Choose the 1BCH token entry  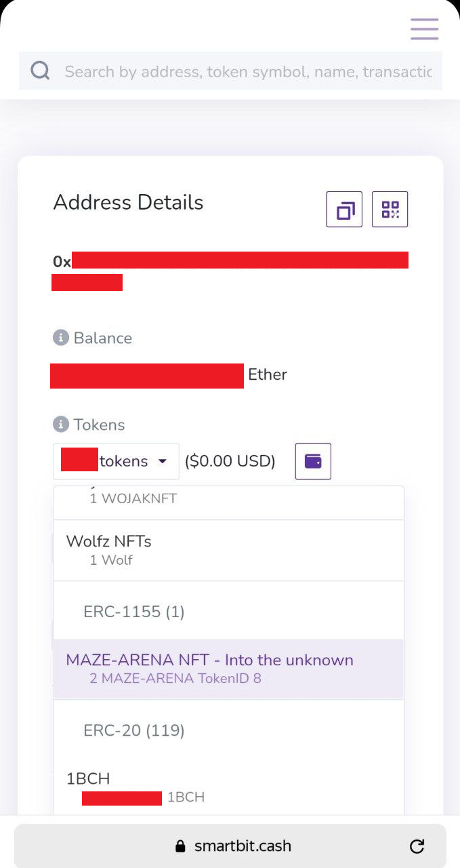[x=228, y=787]
